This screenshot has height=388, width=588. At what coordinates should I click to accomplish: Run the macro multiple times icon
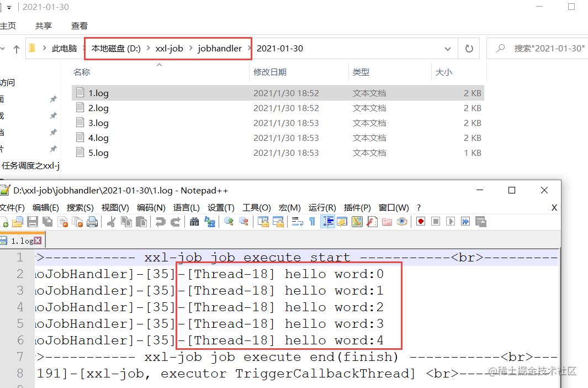point(466,222)
